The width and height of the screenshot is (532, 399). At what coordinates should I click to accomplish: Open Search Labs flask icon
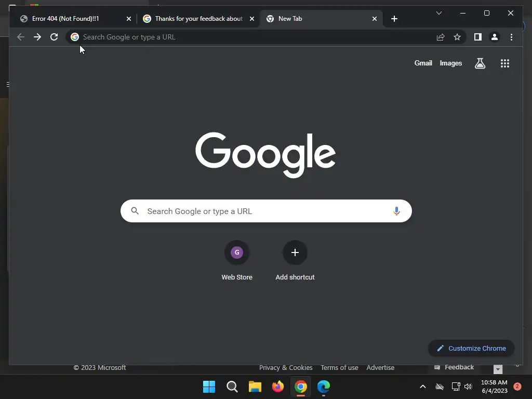[x=480, y=63]
